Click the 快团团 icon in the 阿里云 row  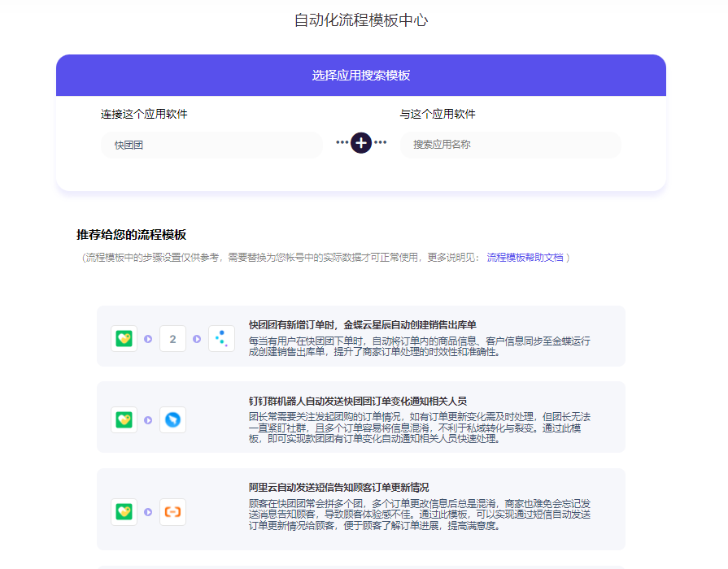(124, 511)
